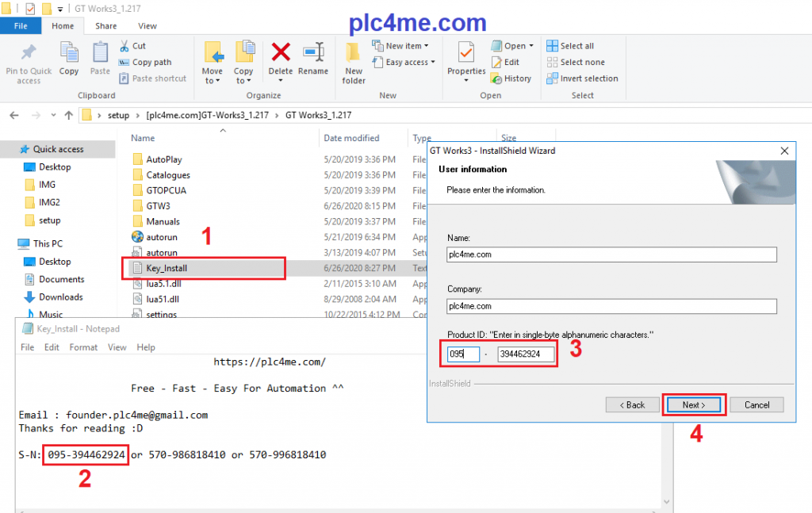Screen dimensions: 812x513
Task: Click Cancel in the InstallShield Wizard
Action: 756,405
